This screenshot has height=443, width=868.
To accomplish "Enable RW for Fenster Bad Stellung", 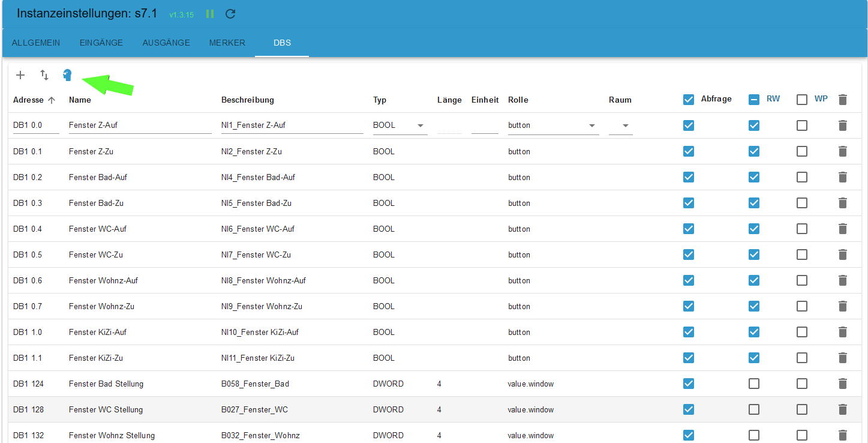I will point(754,384).
